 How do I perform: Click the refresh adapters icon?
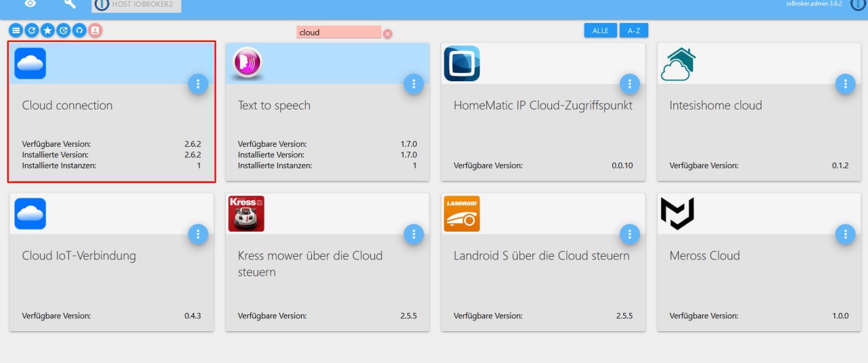click(31, 30)
